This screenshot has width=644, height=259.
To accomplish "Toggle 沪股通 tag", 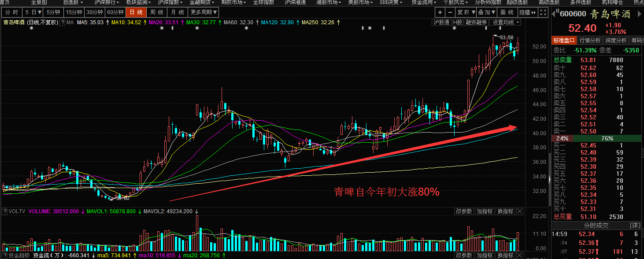I will click(x=442, y=22).
